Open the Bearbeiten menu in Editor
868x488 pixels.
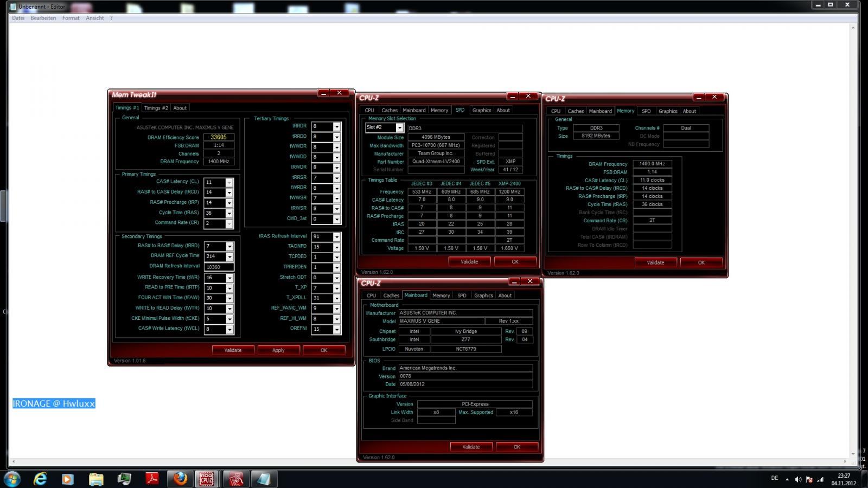pos(43,18)
